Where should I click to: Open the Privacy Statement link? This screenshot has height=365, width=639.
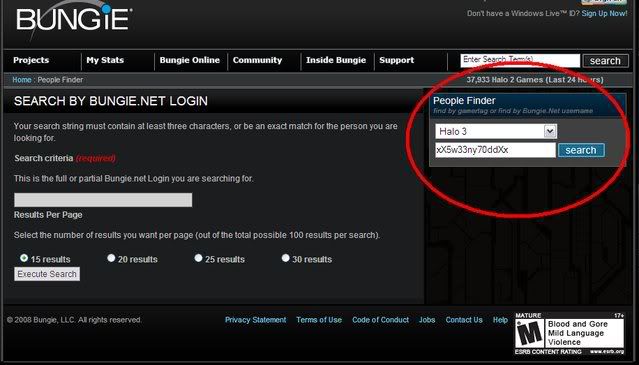click(x=256, y=320)
